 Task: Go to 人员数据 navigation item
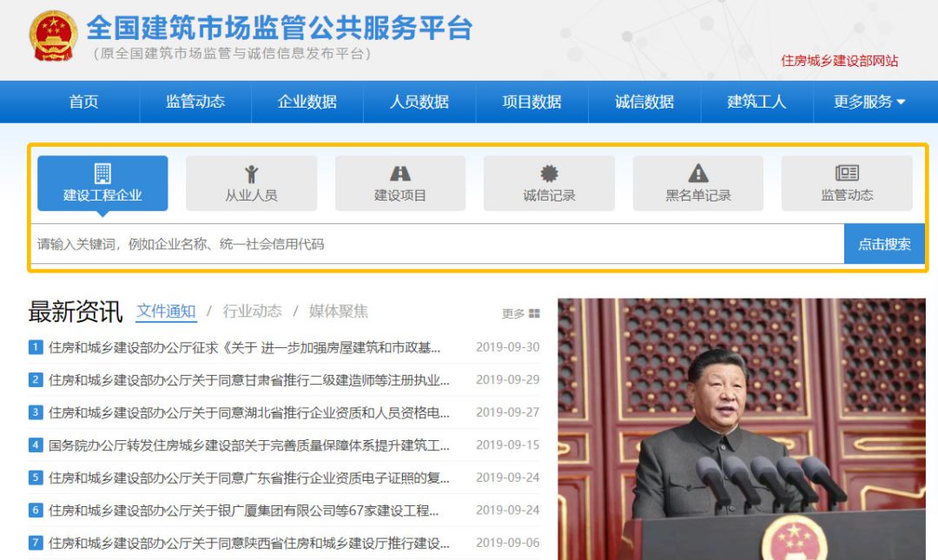419,102
